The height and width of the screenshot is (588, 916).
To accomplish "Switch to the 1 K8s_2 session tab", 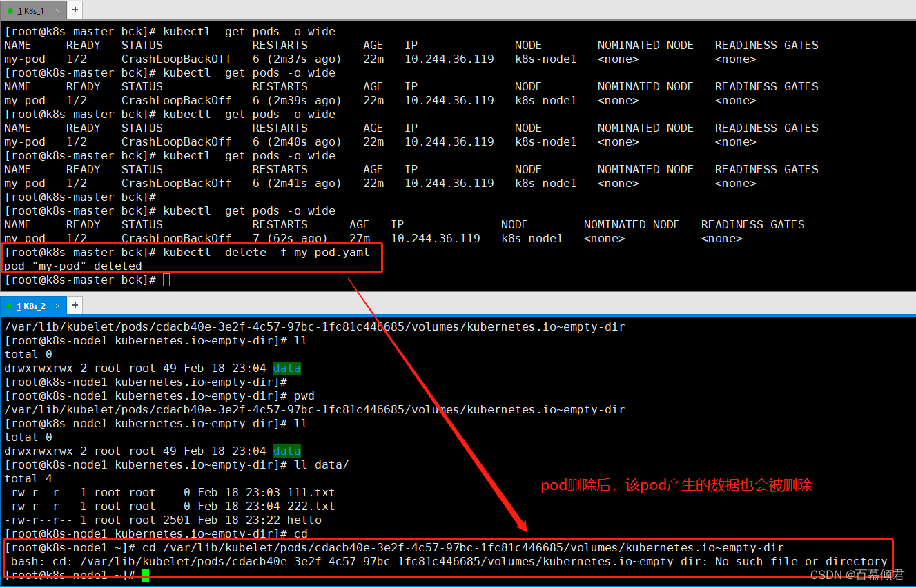I will coord(32,306).
